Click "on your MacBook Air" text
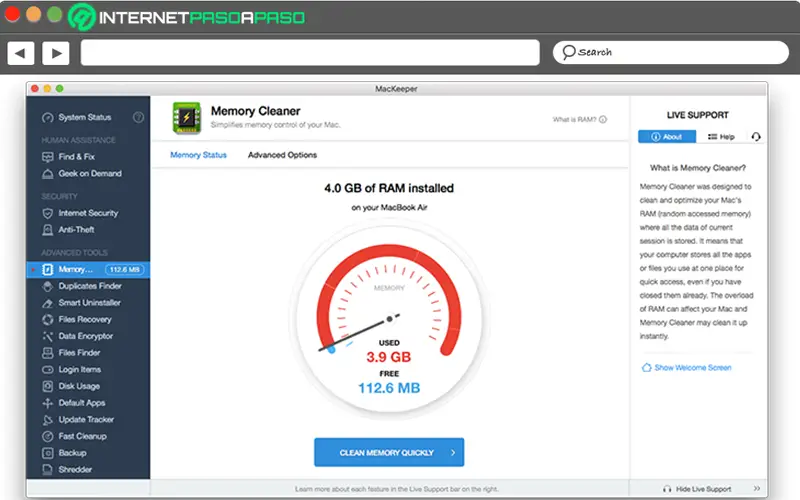800x500 pixels. coord(389,208)
